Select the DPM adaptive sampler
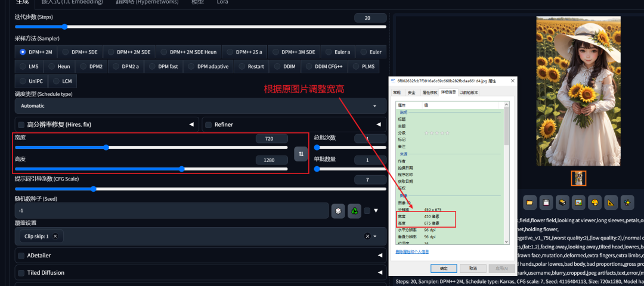 coord(208,66)
